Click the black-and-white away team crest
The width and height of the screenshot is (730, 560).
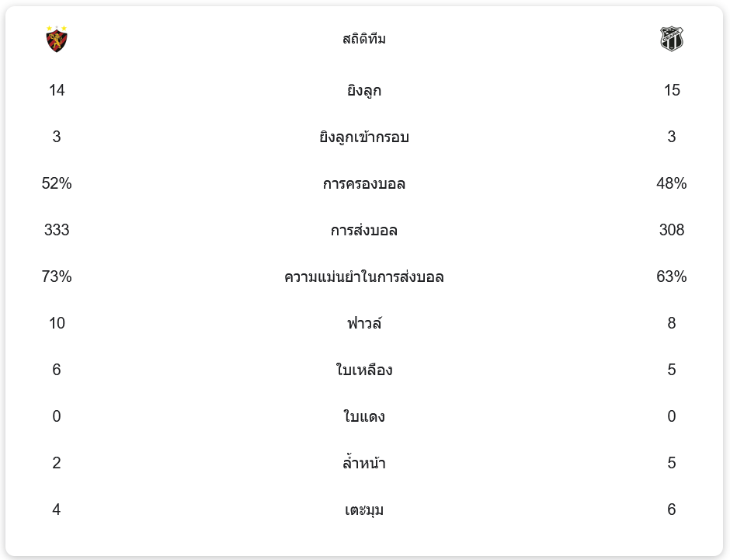click(671, 39)
